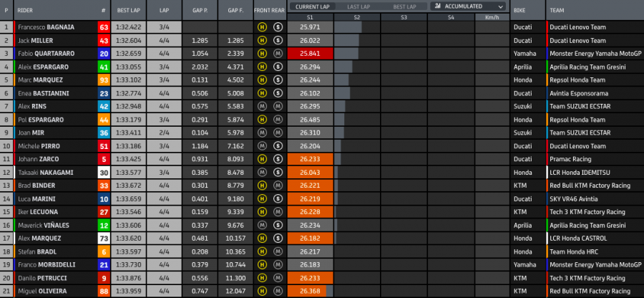Sort by the Gap F. column header
This screenshot has width=644, height=298.
point(235,11)
